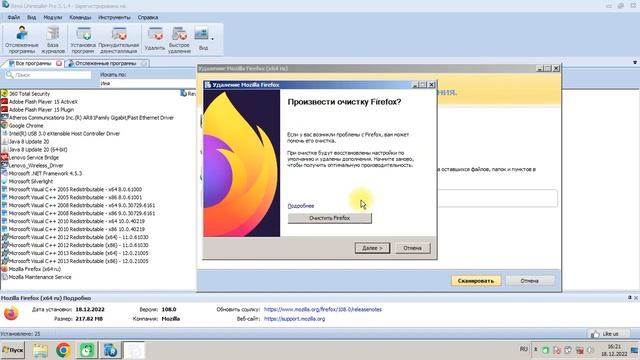Screen dimensions: 640x360
Task: Open the Firefox releasenotes update link
Action: pyautogui.click(x=323, y=309)
